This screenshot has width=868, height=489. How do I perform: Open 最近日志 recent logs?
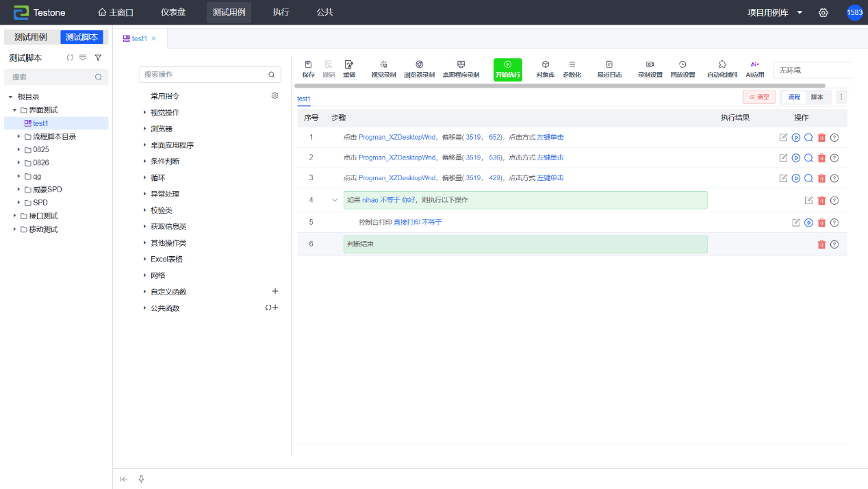click(609, 68)
